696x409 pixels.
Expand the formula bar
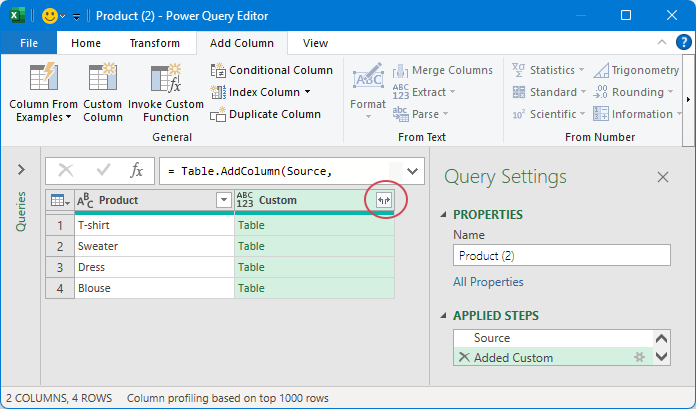(411, 171)
